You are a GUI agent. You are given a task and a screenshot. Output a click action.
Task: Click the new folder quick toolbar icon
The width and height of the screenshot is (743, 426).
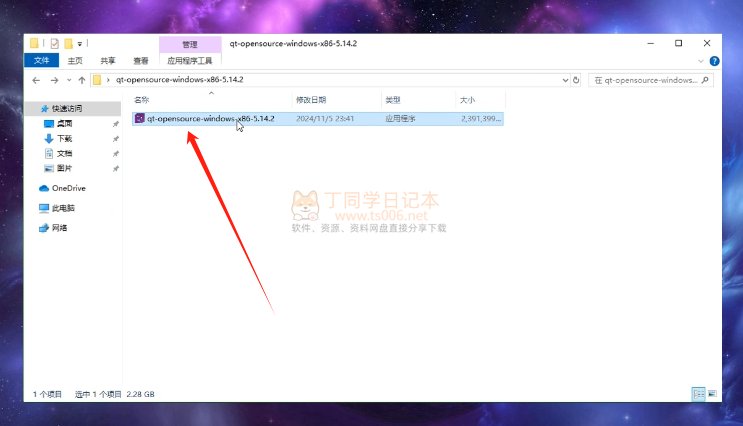coord(68,44)
